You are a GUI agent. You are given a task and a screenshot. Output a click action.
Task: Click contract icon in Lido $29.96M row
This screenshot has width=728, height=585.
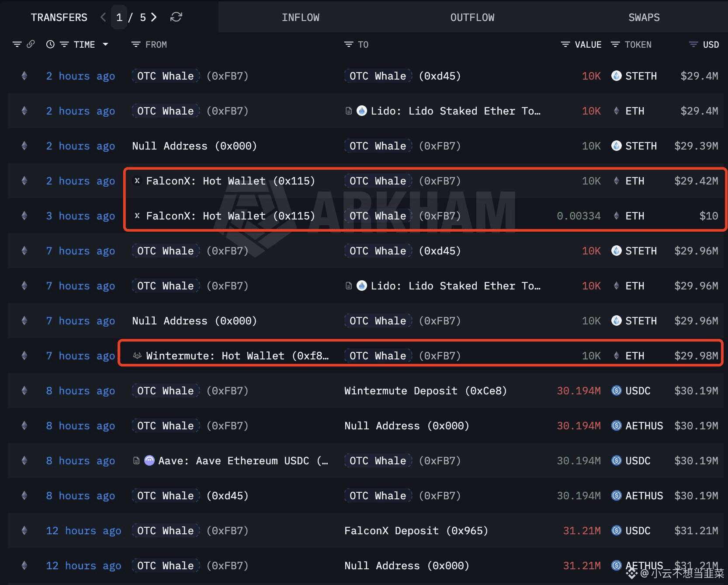pyautogui.click(x=349, y=286)
